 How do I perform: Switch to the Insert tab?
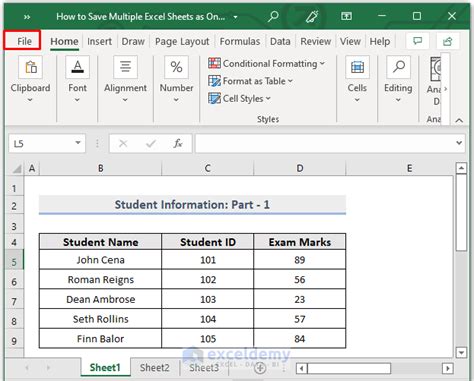(99, 41)
